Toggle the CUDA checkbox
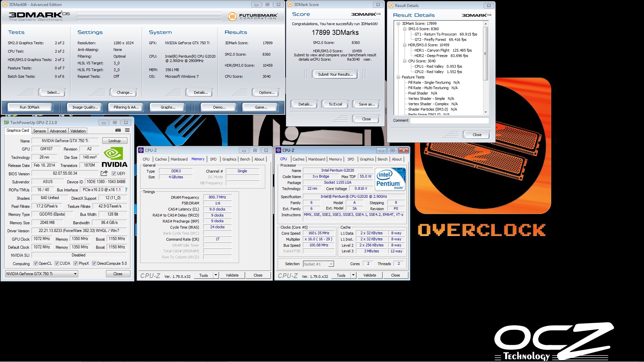This screenshot has width=644, height=362. pyautogui.click(x=57, y=263)
